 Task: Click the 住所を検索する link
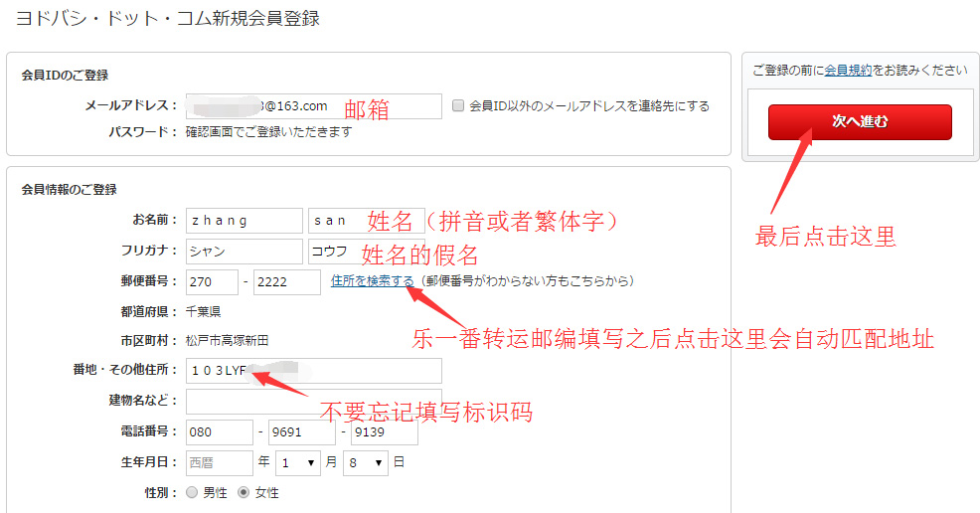[x=372, y=280]
